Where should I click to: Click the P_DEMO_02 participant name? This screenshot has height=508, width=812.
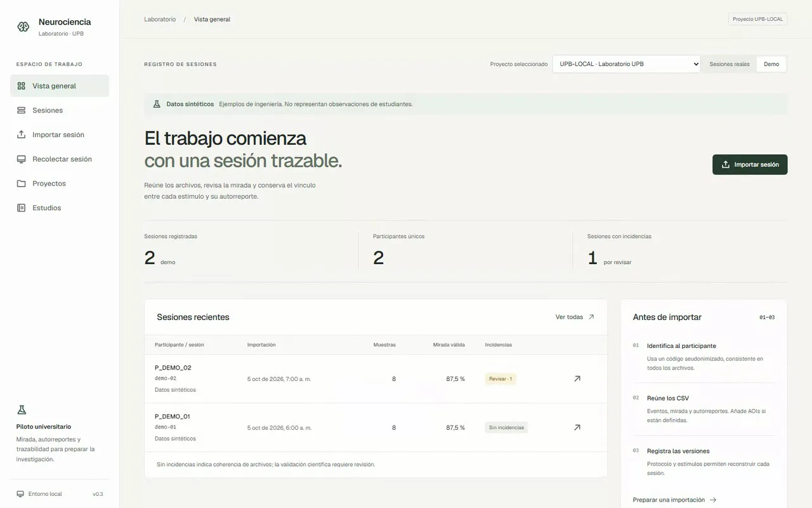[173, 368]
